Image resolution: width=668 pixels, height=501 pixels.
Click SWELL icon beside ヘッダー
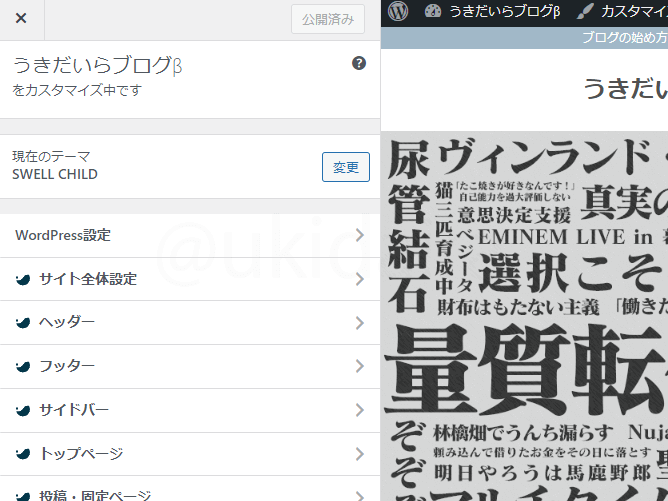click(23, 323)
